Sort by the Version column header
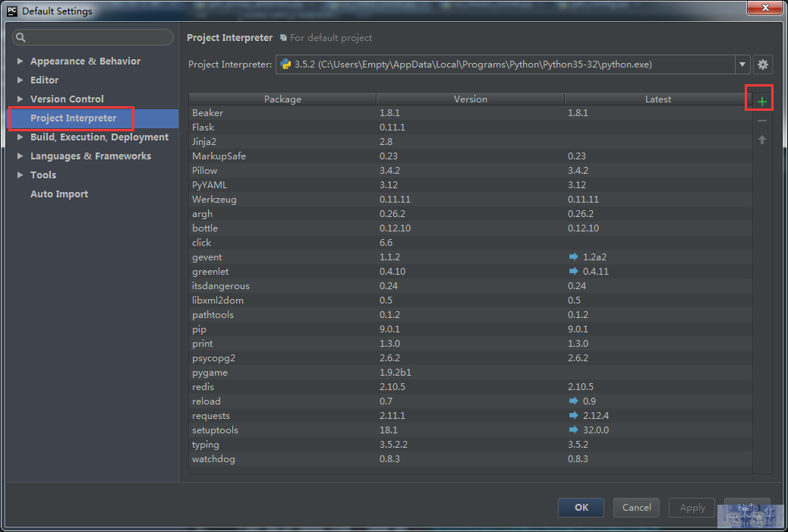The height and width of the screenshot is (532, 788). pyautogui.click(x=471, y=99)
